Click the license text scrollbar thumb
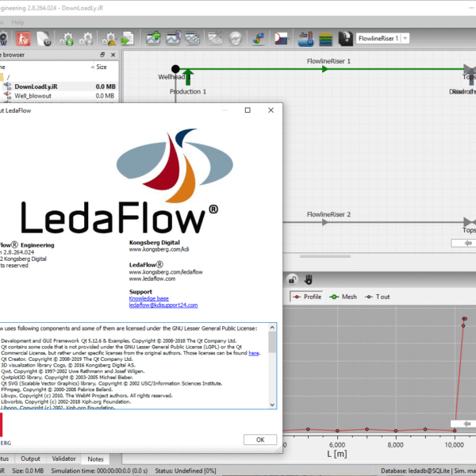Image resolution: width=476 pixels, height=476 pixels. 272,342
